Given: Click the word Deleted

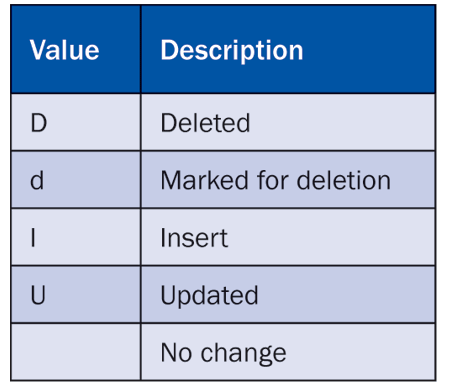Looking at the screenshot, I should click(x=205, y=123).
